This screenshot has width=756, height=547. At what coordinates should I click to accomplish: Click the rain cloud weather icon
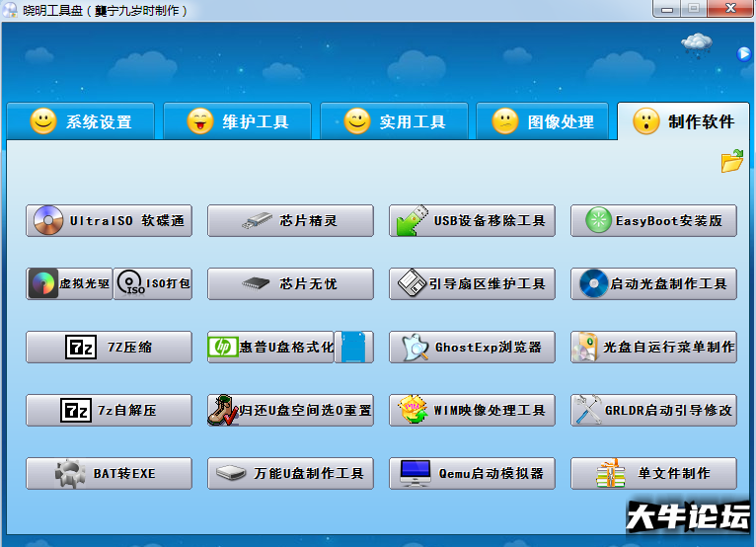point(697,45)
